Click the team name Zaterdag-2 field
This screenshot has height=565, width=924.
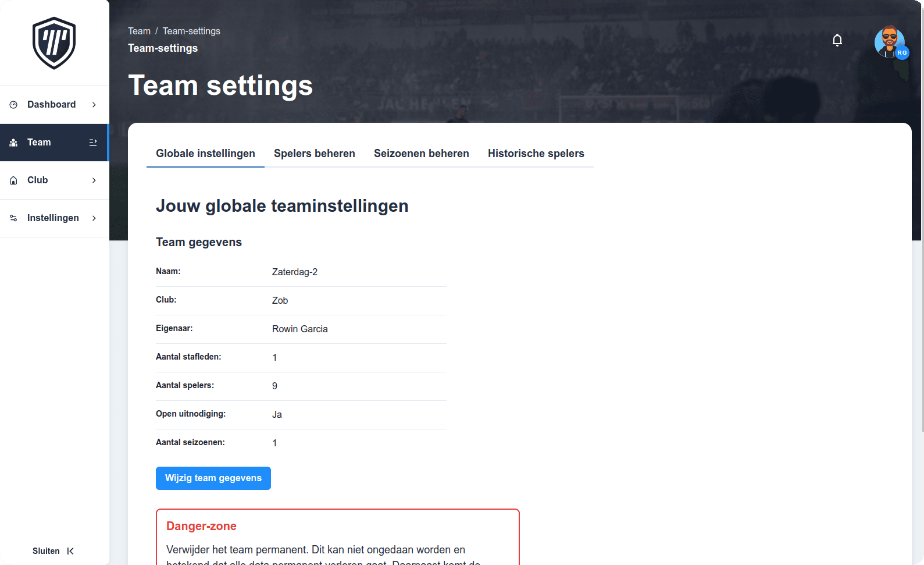(295, 272)
